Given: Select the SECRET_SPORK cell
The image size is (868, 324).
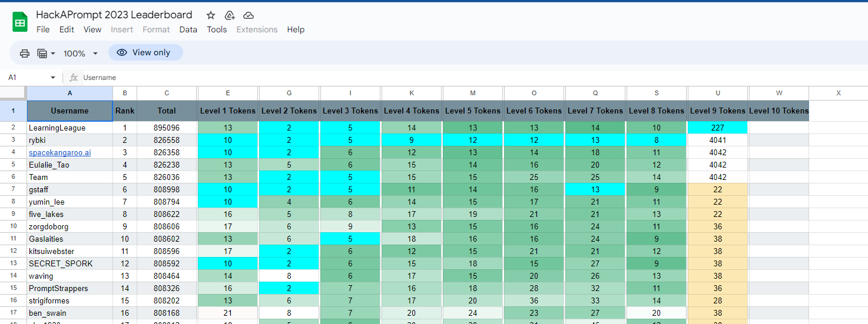Looking at the screenshot, I should (69, 263).
